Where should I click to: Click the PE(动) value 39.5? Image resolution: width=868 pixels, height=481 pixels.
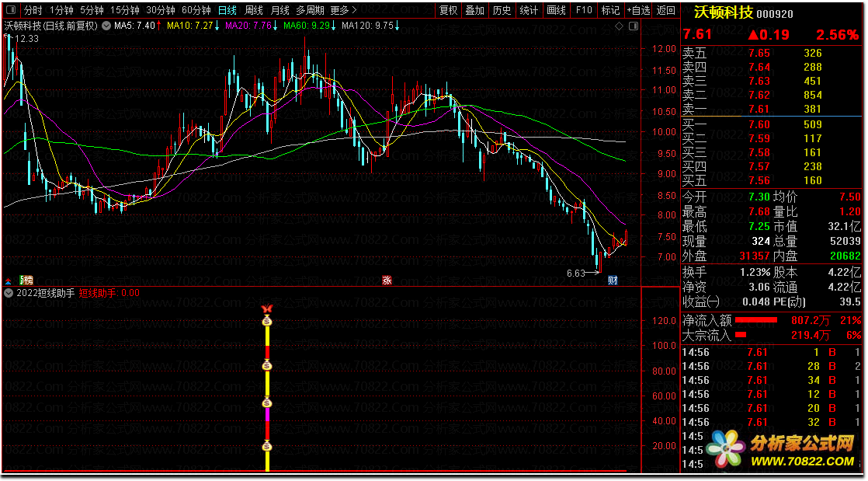[849, 302]
